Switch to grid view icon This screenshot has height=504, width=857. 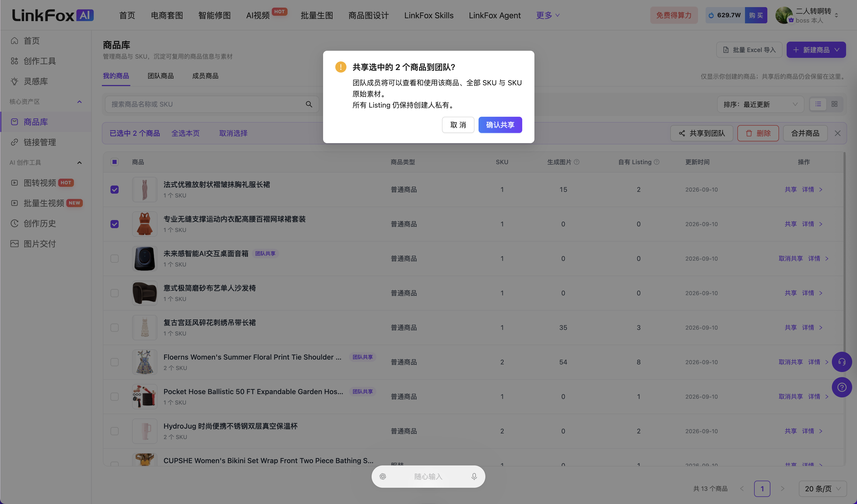tap(834, 104)
